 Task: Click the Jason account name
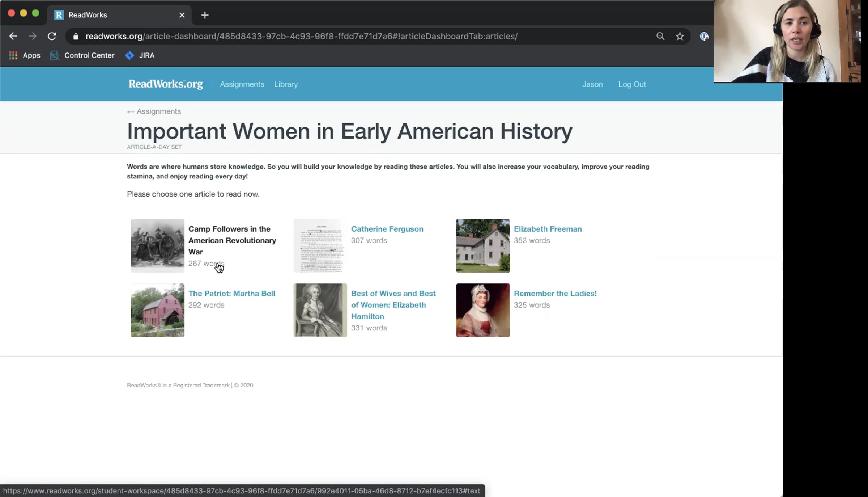[x=592, y=84]
